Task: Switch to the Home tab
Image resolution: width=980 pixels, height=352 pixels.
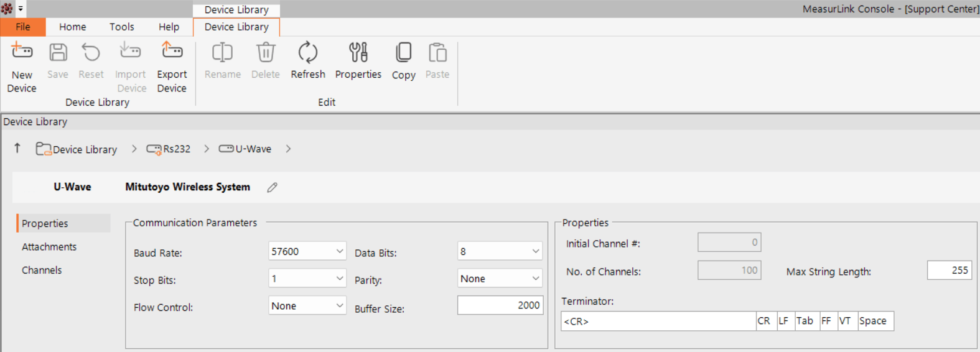Action: (73, 27)
